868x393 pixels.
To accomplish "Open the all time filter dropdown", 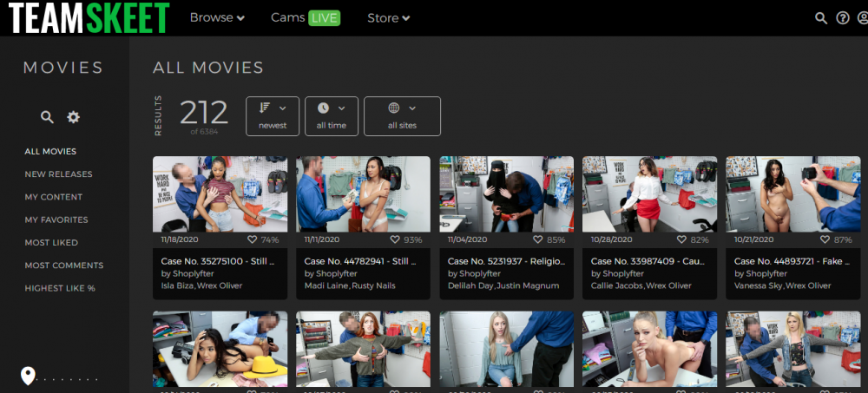I will coord(331,116).
